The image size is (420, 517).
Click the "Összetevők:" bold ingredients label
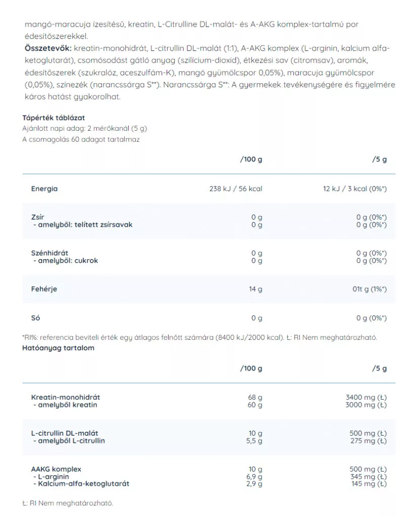click(48, 48)
